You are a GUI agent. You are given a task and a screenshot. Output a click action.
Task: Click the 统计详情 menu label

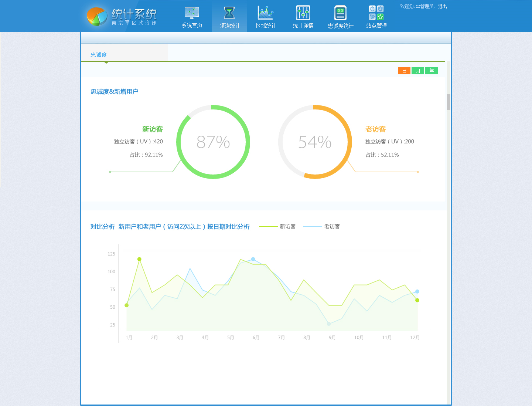coord(303,26)
